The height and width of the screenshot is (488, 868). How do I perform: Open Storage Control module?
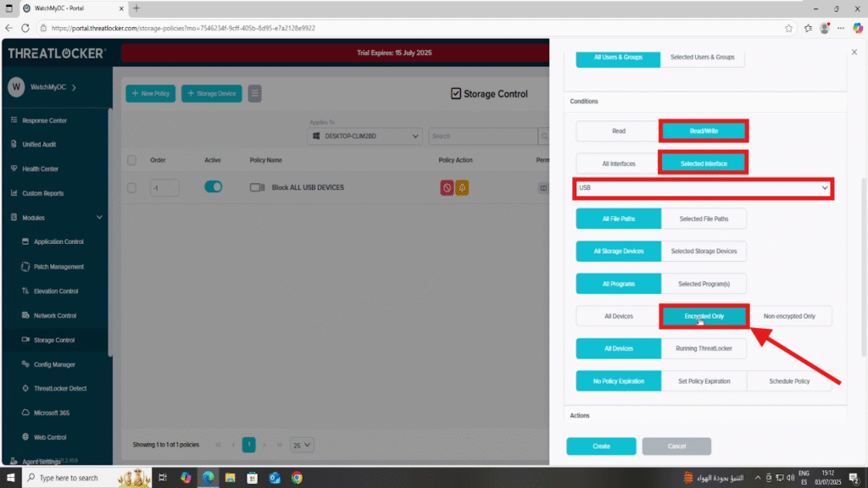tap(53, 340)
